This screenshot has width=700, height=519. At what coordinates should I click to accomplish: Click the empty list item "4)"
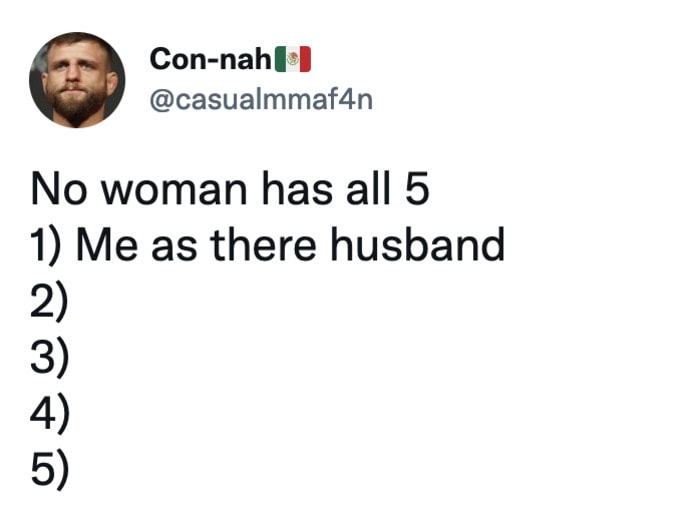coord(50,412)
